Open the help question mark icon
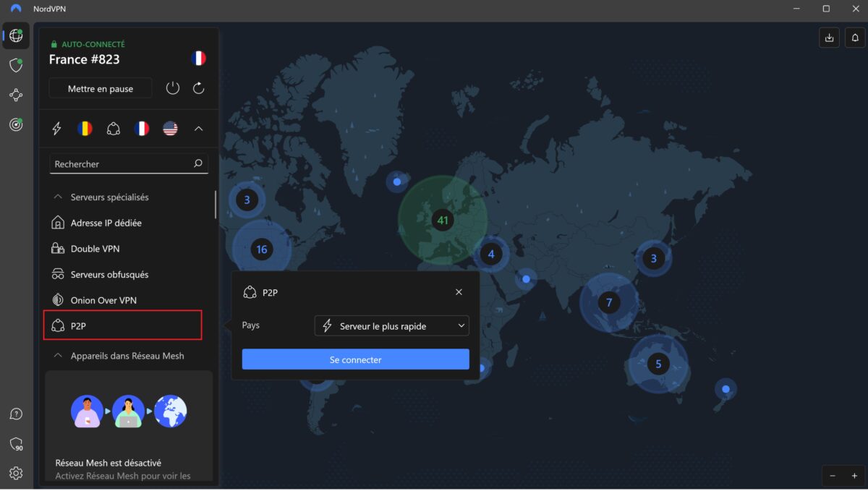The image size is (868, 491). click(16, 414)
